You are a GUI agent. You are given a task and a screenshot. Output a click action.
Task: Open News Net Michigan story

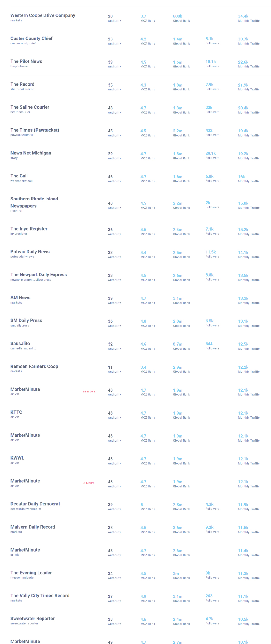coord(31,153)
